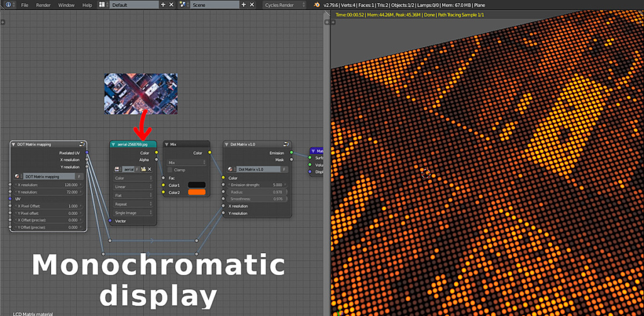Open the Render menu
Screen dimensions: 644x316
(x=43, y=5)
